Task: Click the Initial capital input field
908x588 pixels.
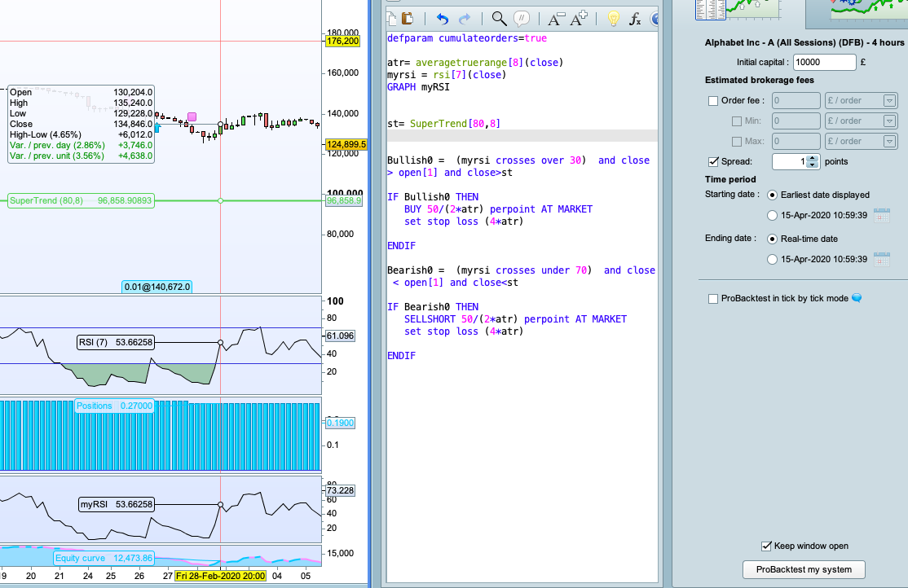Action: [x=824, y=62]
